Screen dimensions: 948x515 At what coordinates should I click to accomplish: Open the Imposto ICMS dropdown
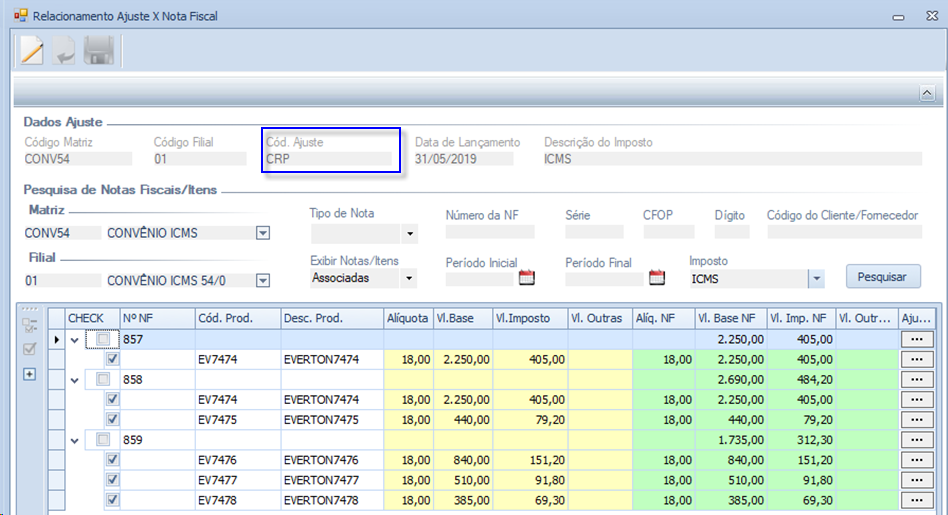tap(816, 279)
